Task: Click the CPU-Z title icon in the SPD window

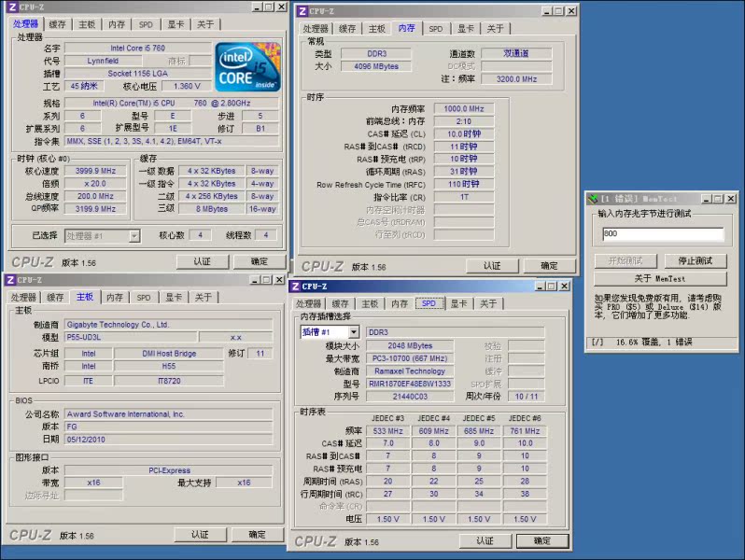Action: 296,287
